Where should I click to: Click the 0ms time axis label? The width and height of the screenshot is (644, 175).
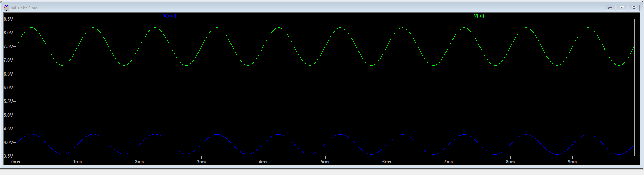(15, 162)
